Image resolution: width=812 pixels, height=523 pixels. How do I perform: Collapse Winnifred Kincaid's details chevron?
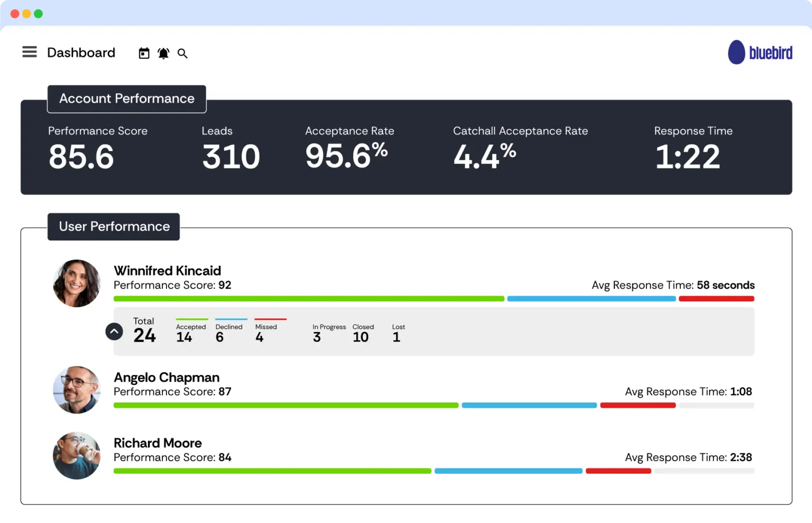(114, 332)
